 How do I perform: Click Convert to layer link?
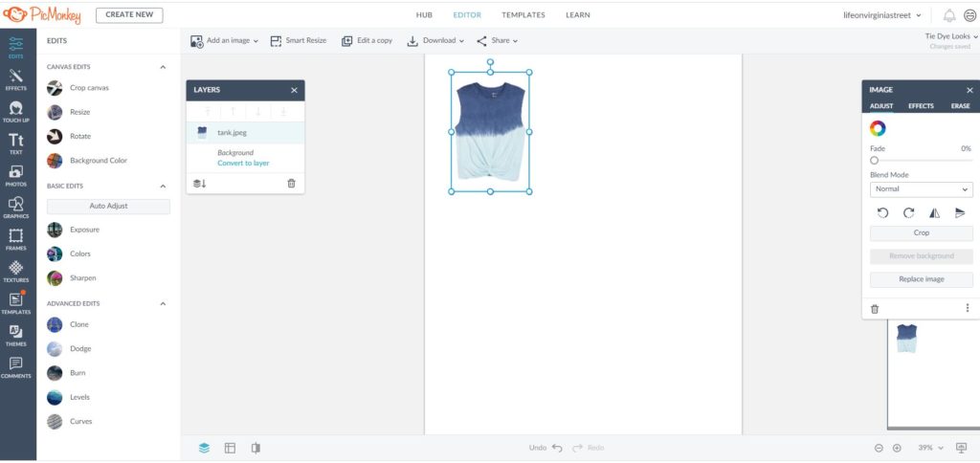click(243, 164)
